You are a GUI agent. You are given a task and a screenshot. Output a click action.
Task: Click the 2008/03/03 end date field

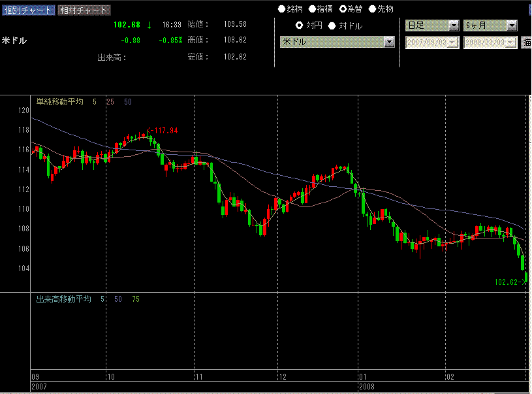coord(490,42)
